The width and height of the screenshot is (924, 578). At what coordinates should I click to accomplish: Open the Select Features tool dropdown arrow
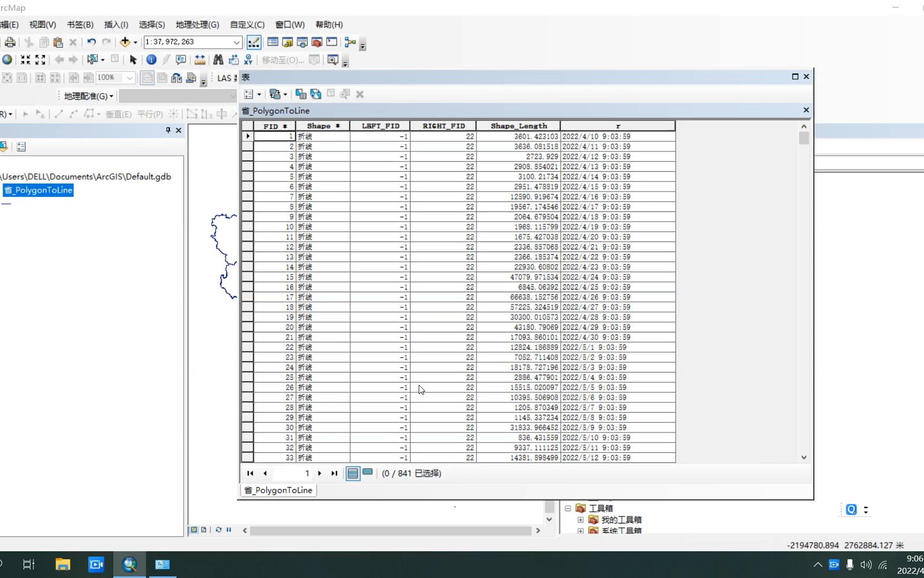tap(103, 60)
